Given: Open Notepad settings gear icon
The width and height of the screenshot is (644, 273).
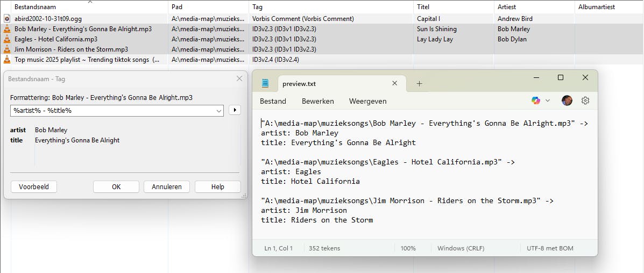Looking at the screenshot, I should pos(585,100).
